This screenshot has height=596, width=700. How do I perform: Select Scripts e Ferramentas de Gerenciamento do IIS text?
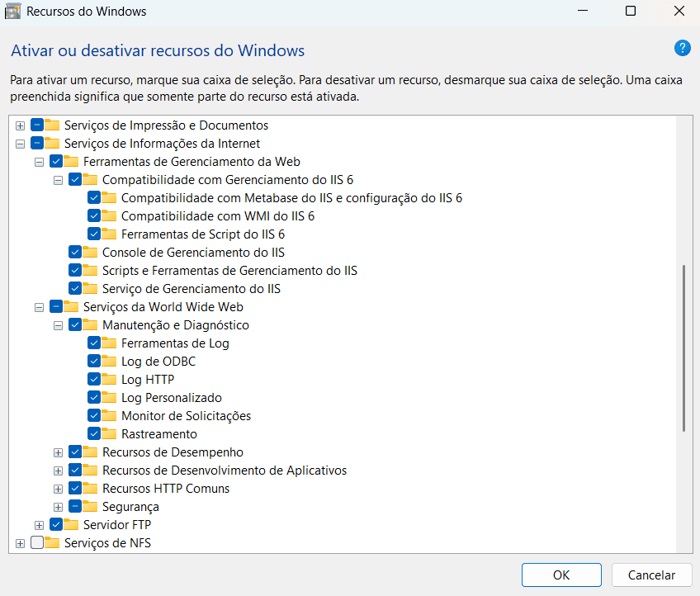(229, 270)
